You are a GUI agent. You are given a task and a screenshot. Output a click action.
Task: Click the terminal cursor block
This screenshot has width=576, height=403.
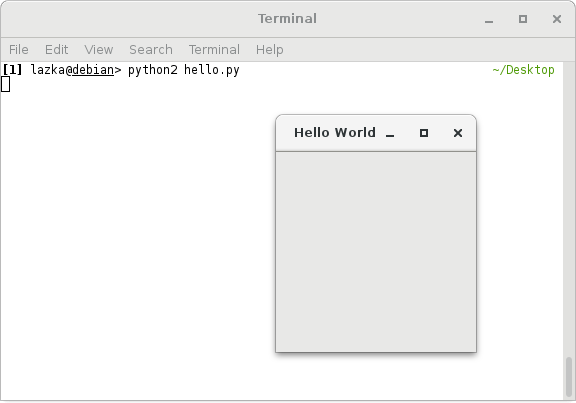(6, 84)
